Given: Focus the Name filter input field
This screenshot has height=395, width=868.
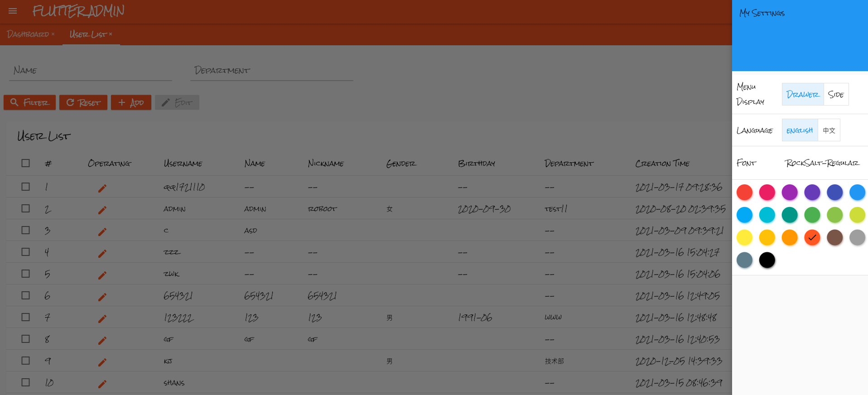Looking at the screenshot, I should click(91, 71).
